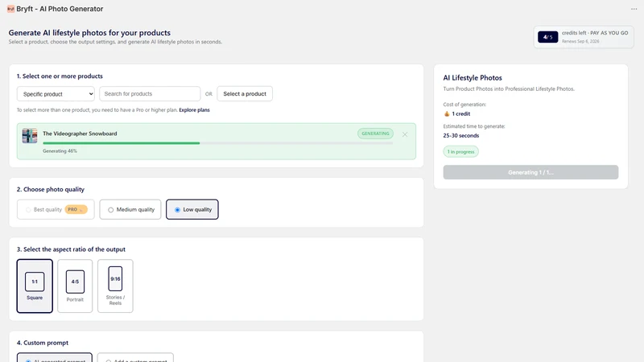Select the Best quality radio option

28,210
